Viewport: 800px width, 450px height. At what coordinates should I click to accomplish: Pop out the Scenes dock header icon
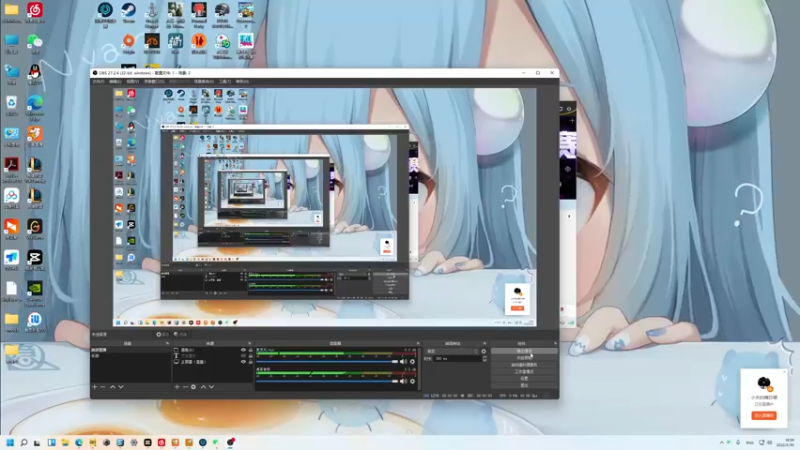[167, 343]
